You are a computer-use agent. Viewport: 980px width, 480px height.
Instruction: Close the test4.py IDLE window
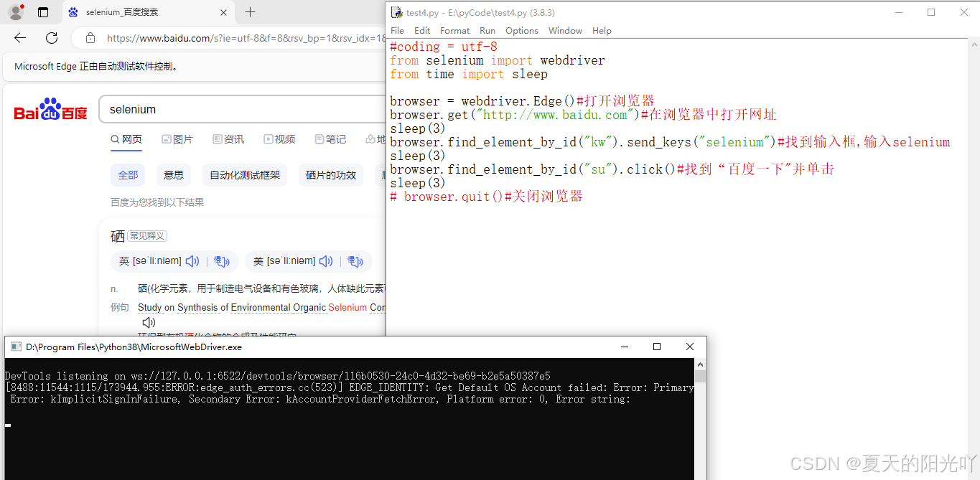click(963, 12)
